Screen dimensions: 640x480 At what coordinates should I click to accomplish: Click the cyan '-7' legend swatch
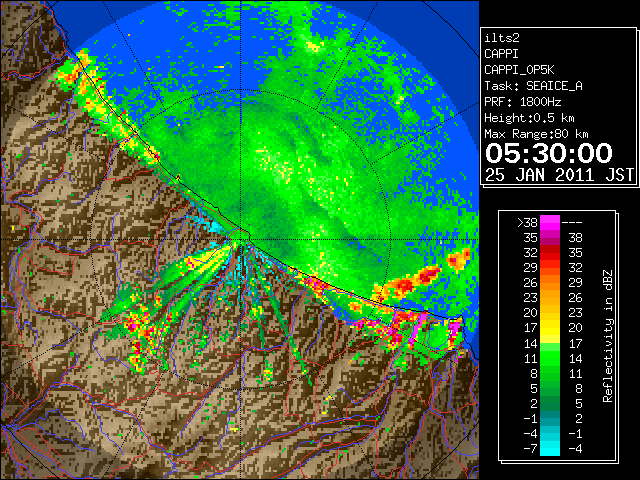550,448
